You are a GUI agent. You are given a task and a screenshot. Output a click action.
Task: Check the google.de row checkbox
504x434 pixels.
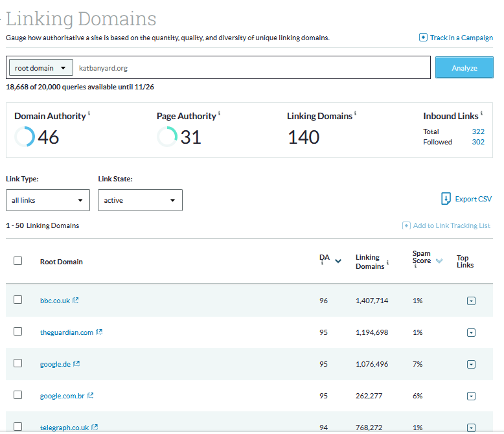pos(18,363)
